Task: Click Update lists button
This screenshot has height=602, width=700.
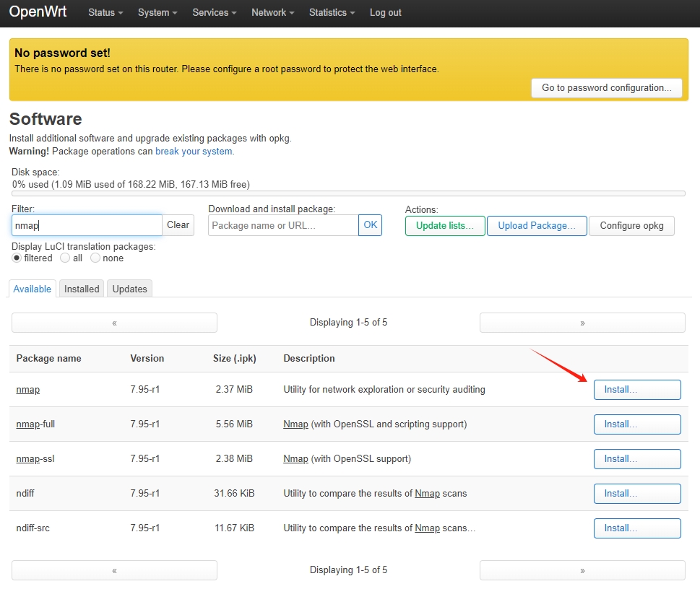Action: (x=445, y=226)
